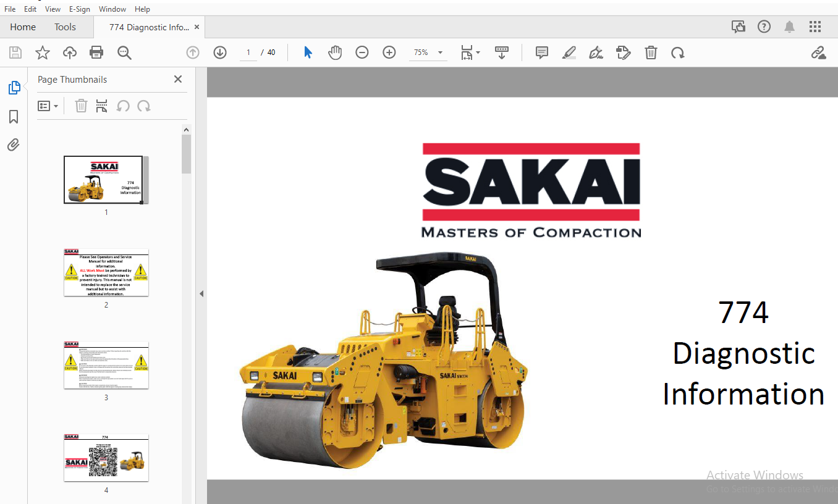Collapse the navigation pane arrow
Screen dimensions: 838x504
[201, 294]
